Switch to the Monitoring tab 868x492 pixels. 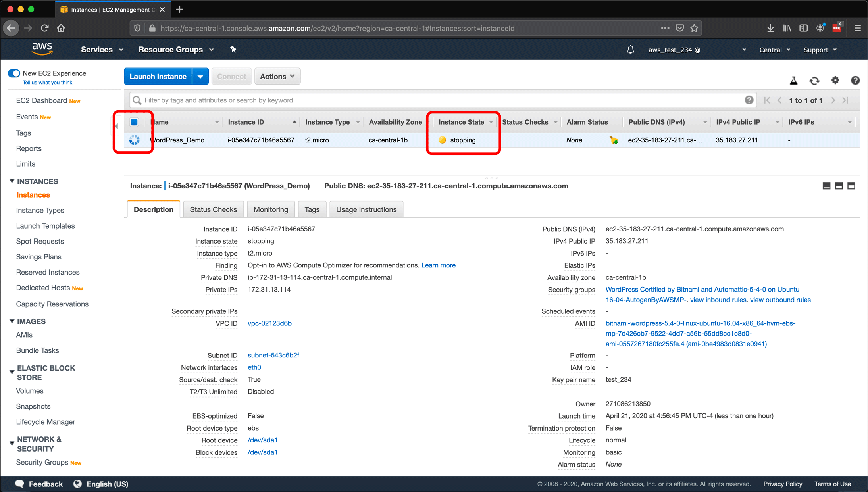click(x=271, y=209)
